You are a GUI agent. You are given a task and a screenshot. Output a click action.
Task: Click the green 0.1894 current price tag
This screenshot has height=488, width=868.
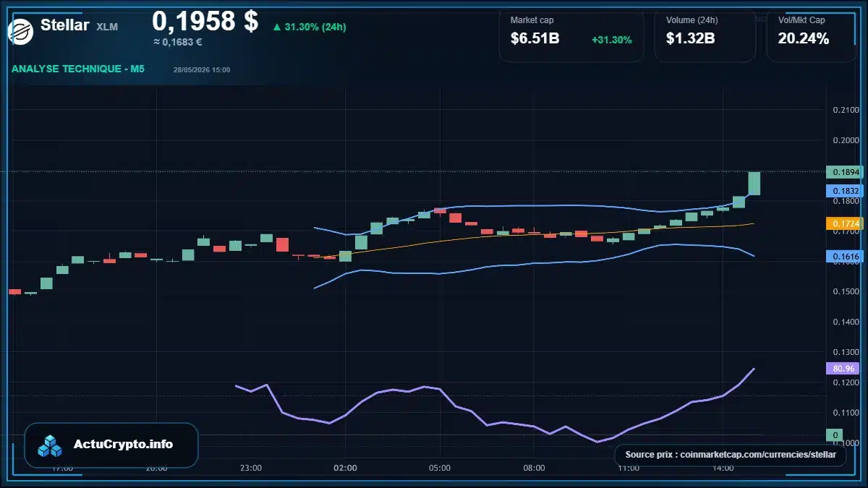[x=845, y=172]
